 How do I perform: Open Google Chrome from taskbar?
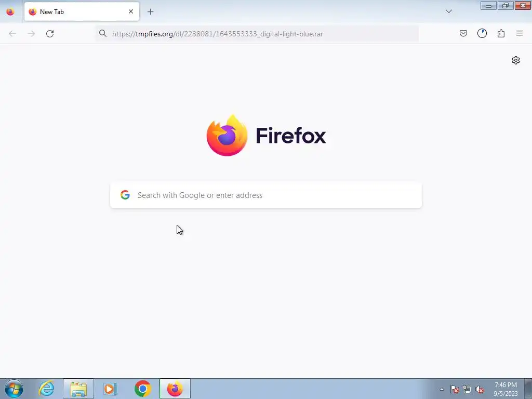[x=143, y=389]
